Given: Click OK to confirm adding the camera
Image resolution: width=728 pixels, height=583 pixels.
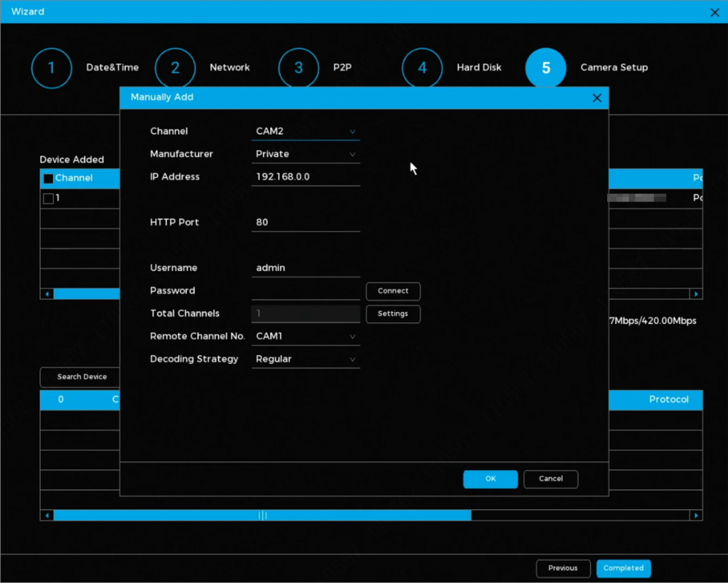Looking at the screenshot, I should tap(490, 479).
